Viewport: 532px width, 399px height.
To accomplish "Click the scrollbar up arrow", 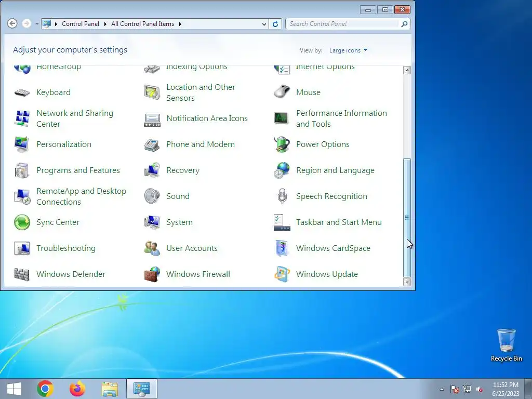I will tap(407, 70).
